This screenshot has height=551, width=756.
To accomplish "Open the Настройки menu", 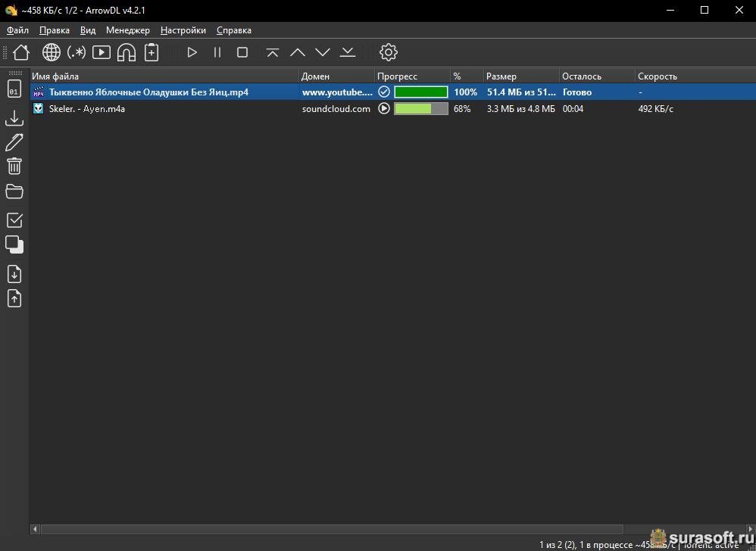I will pyautogui.click(x=183, y=30).
